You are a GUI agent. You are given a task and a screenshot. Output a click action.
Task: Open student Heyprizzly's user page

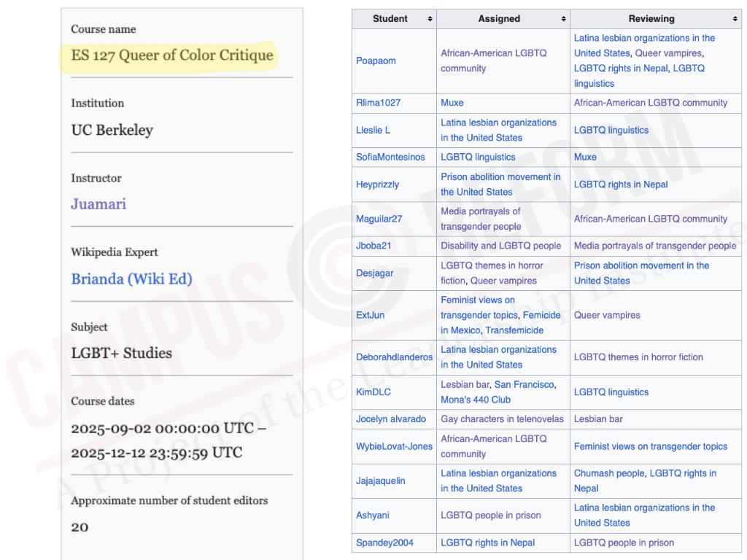(377, 184)
